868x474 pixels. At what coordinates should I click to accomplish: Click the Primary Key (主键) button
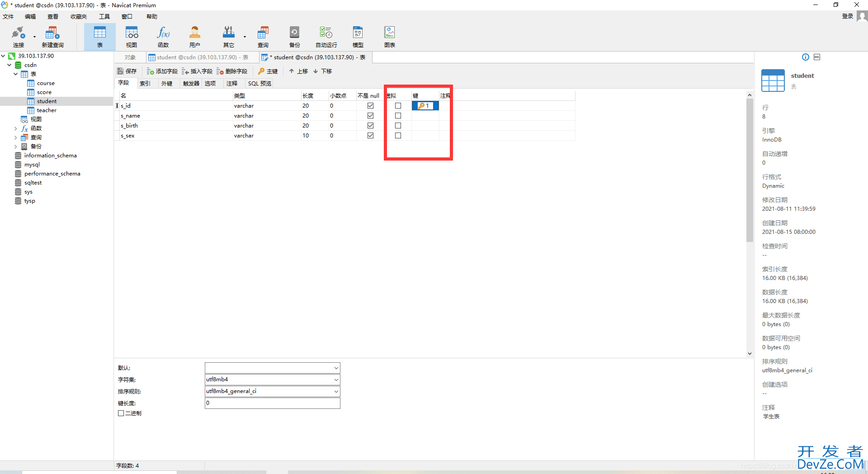click(x=268, y=71)
